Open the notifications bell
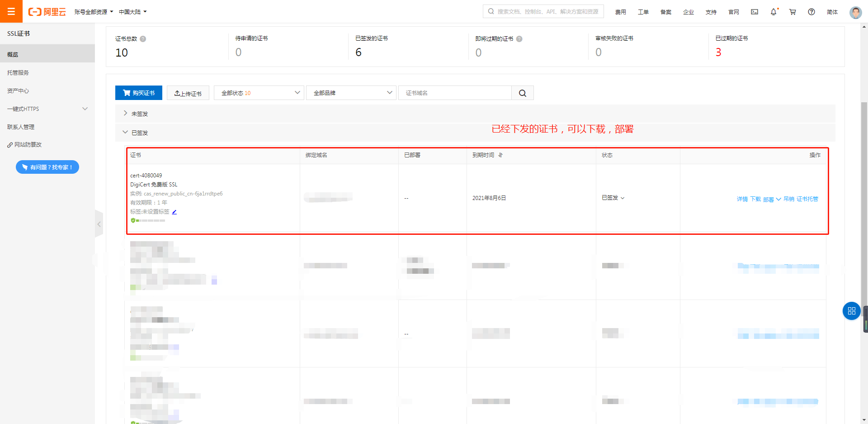The image size is (868, 424). tap(774, 12)
